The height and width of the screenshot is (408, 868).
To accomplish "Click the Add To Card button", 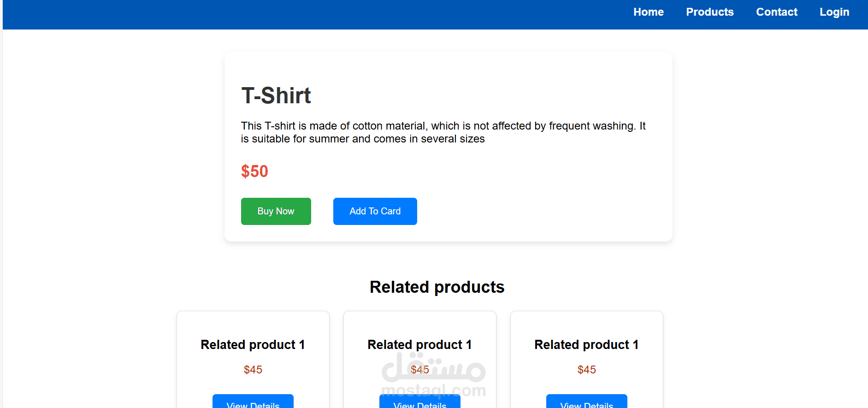I will [375, 211].
